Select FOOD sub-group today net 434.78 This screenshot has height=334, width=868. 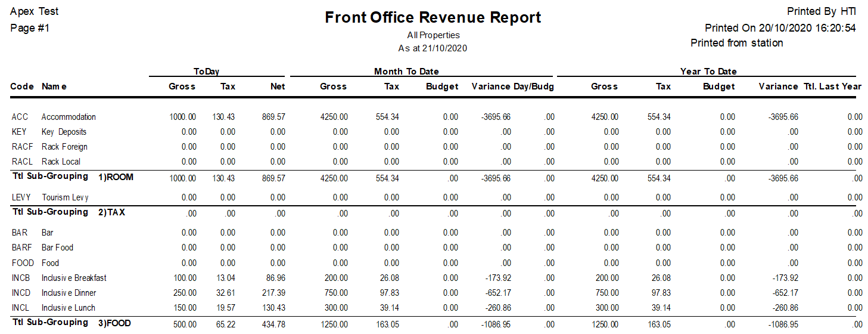pos(273,324)
